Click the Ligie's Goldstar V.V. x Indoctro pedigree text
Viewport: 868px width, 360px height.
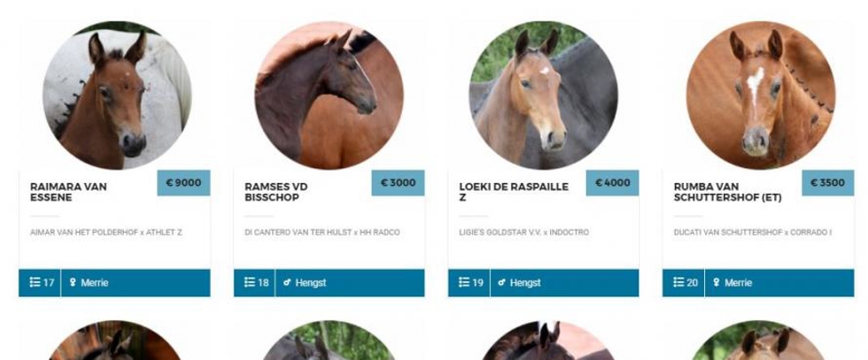(523, 233)
